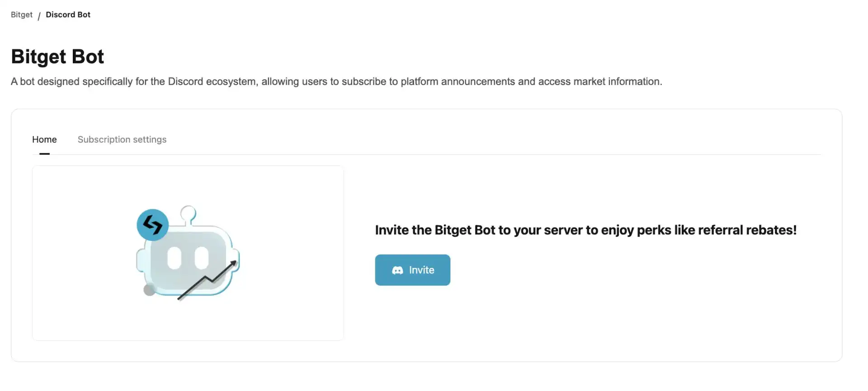Viewport: 868px width, 391px height.
Task: Click the active underline below Home tab
Action: pos(44,154)
